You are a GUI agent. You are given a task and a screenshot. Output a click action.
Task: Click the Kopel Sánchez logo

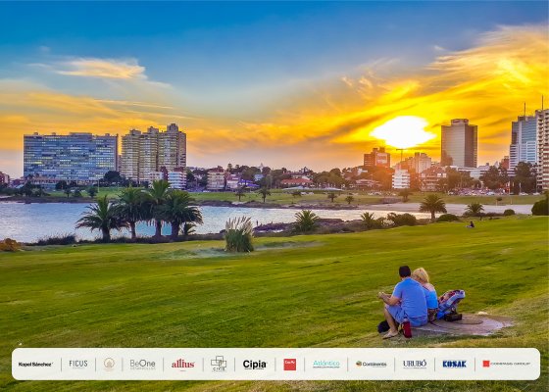coord(35,365)
